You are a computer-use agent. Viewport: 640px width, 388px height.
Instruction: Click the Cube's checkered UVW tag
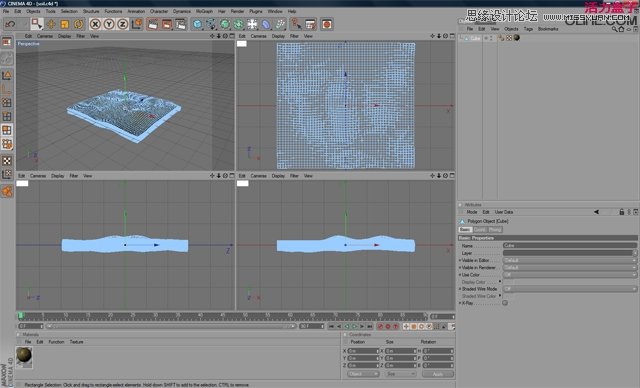[x=509, y=38]
